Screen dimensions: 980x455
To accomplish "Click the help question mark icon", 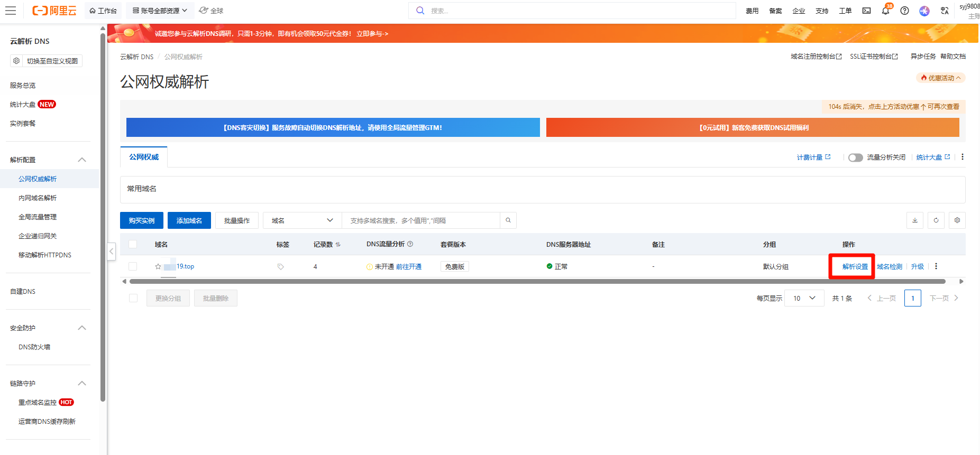I will pos(905,11).
